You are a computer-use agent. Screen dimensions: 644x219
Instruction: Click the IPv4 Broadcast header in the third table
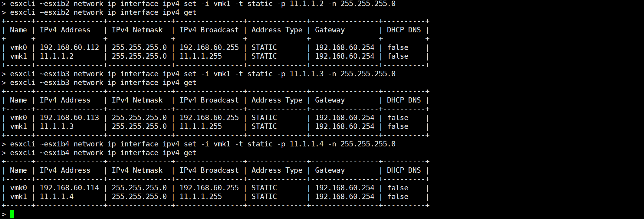click(209, 170)
